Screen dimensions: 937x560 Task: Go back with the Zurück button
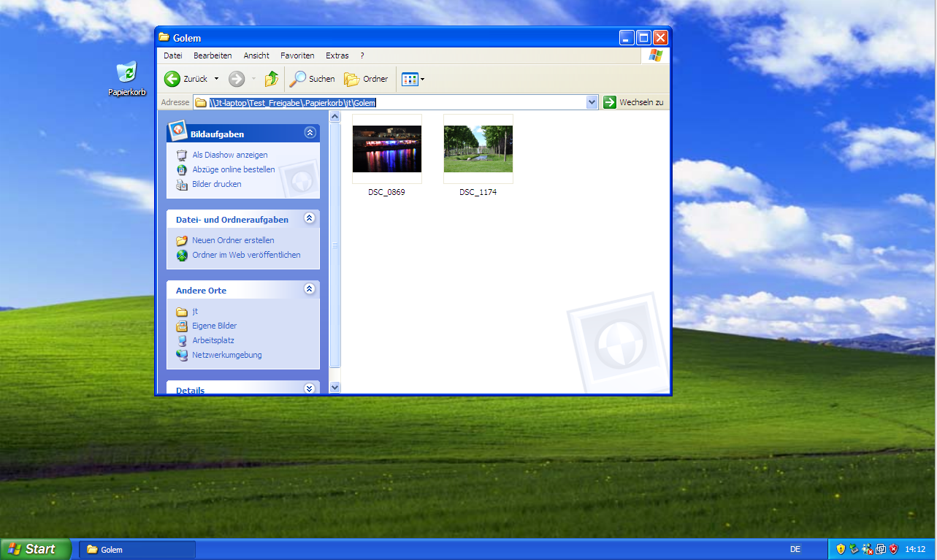pos(186,79)
